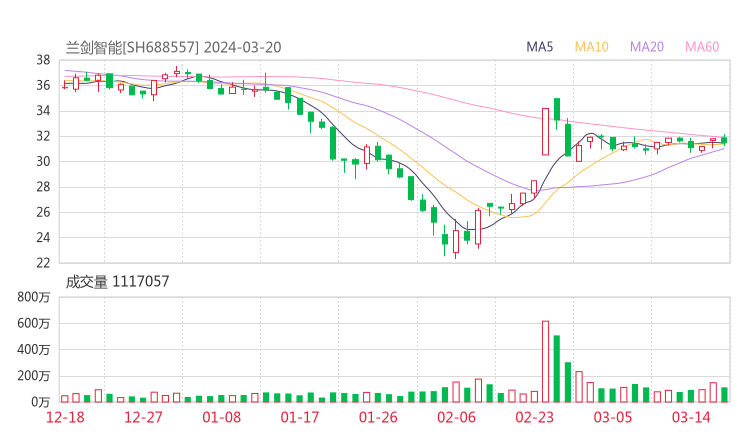Click the 600万 volume axis label
Image resolution: width=740 pixels, height=440 pixels.
point(34,323)
